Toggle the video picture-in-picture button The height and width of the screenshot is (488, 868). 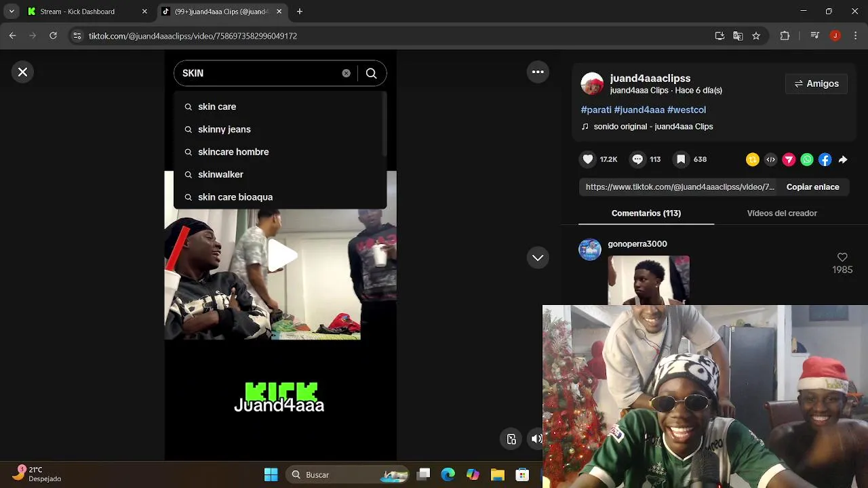(x=512, y=439)
